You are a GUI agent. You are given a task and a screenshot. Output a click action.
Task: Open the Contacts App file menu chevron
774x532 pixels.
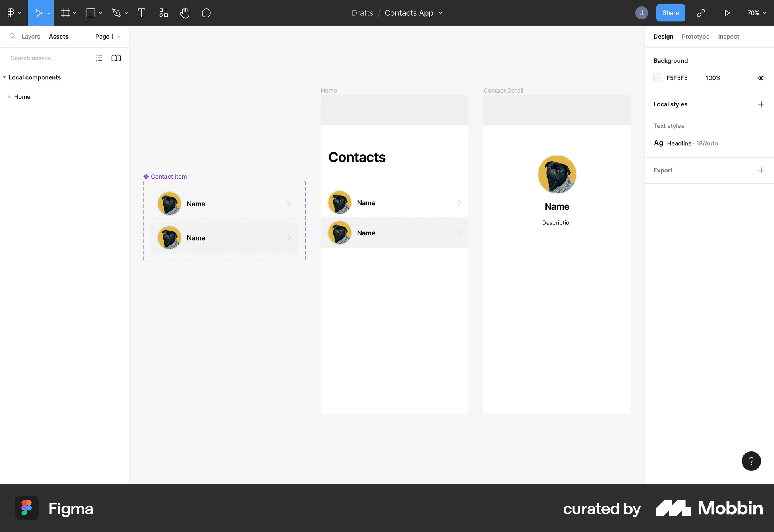(441, 13)
